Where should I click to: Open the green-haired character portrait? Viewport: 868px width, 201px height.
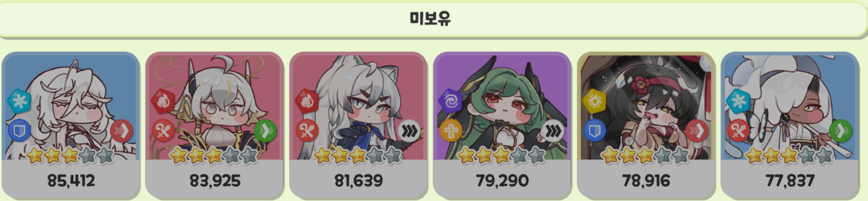tap(502, 107)
